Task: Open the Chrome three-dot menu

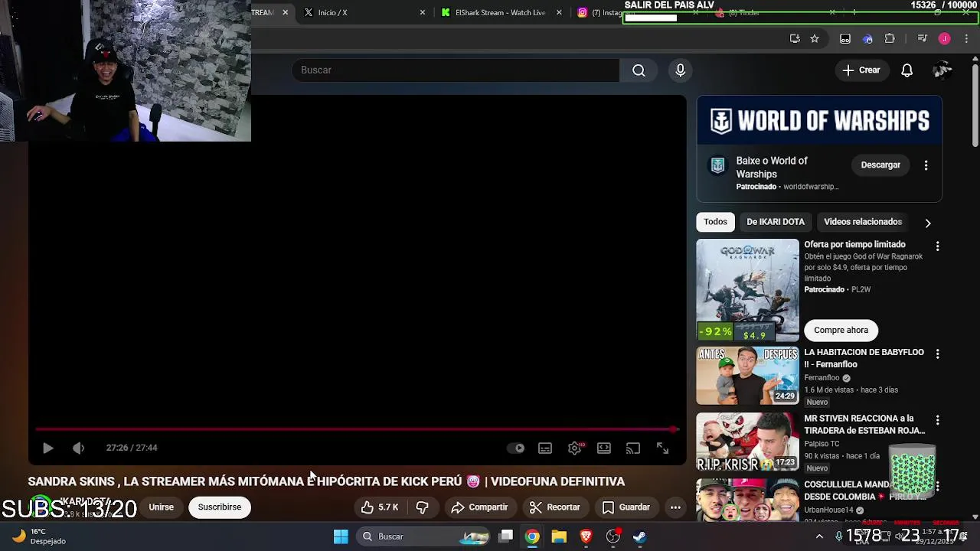Action: (x=967, y=39)
